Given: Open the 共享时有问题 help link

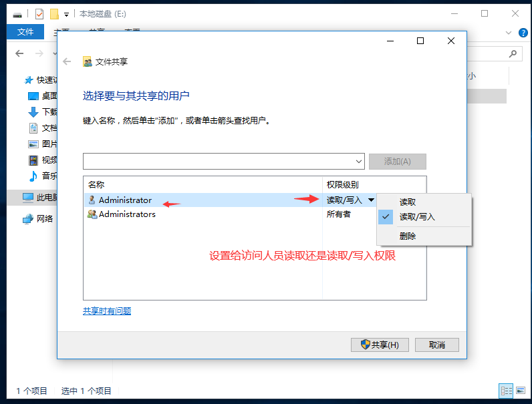Looking at the screenshot, I should (x=107, y=311).
